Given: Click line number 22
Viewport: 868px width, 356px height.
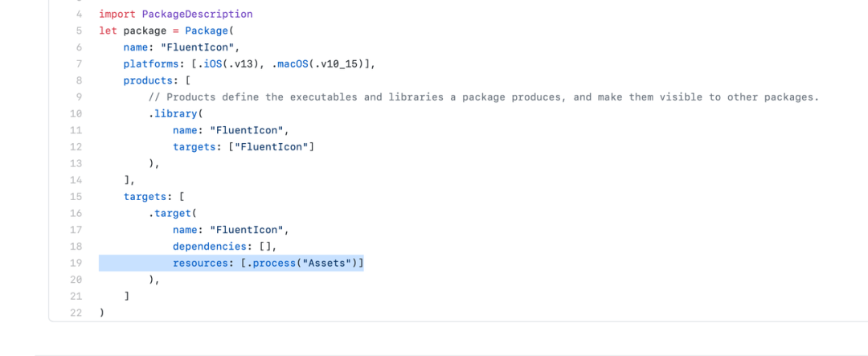Looking at the screenshot, I should (x=76, y=313).
